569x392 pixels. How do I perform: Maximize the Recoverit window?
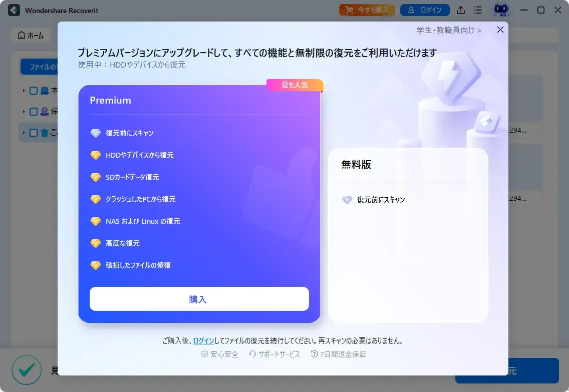540,10
